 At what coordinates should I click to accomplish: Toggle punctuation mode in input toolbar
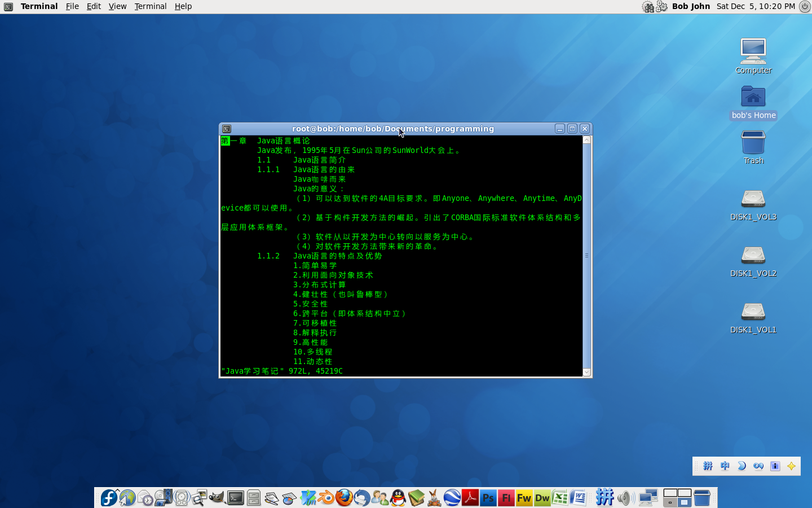(758, 466)
